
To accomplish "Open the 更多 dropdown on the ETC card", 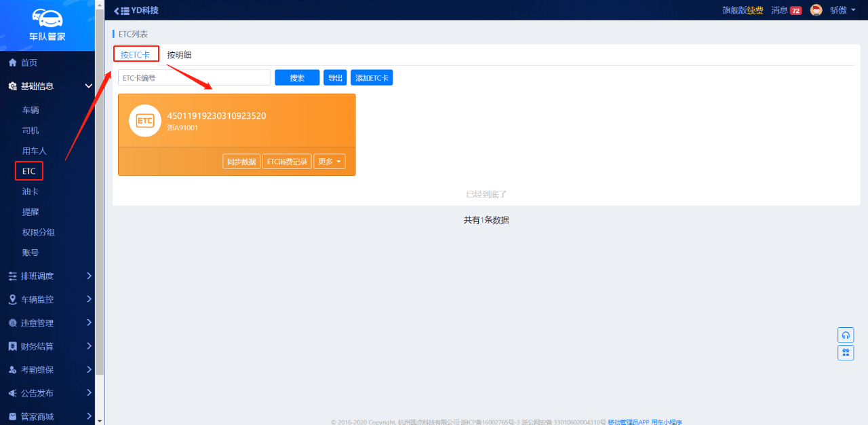I will click(x=330, y=162).
